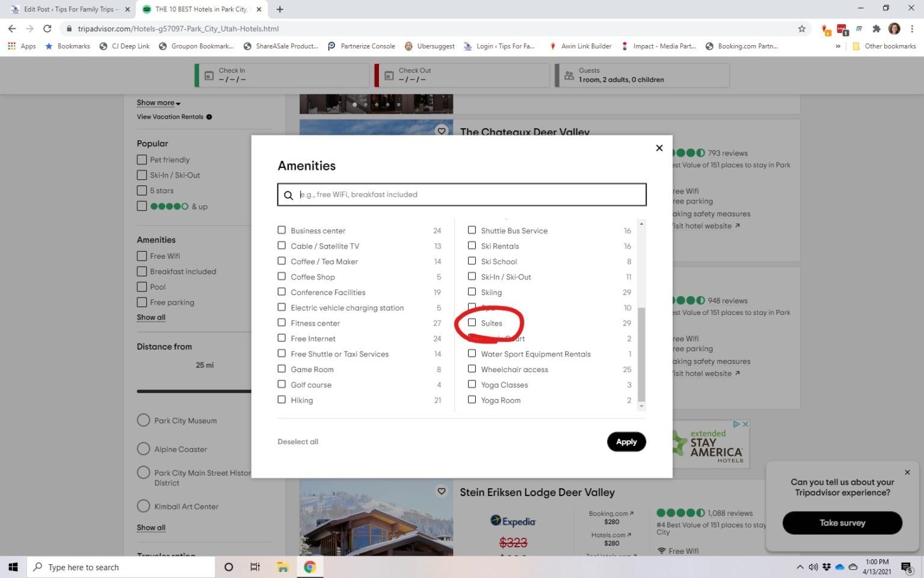
Task: Enable the Pet friendly filter
Action: pos(141,159)
